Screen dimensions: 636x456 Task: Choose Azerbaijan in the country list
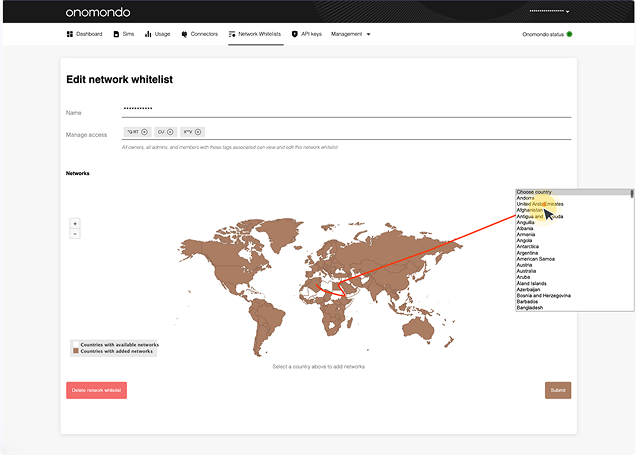point(573,289)
